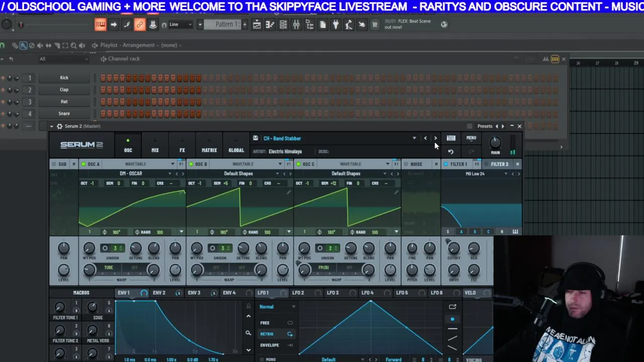The width and height of the screenshot is (644, 362).
Task: Open the Line snap dropdown
Action: click(182, 24)
